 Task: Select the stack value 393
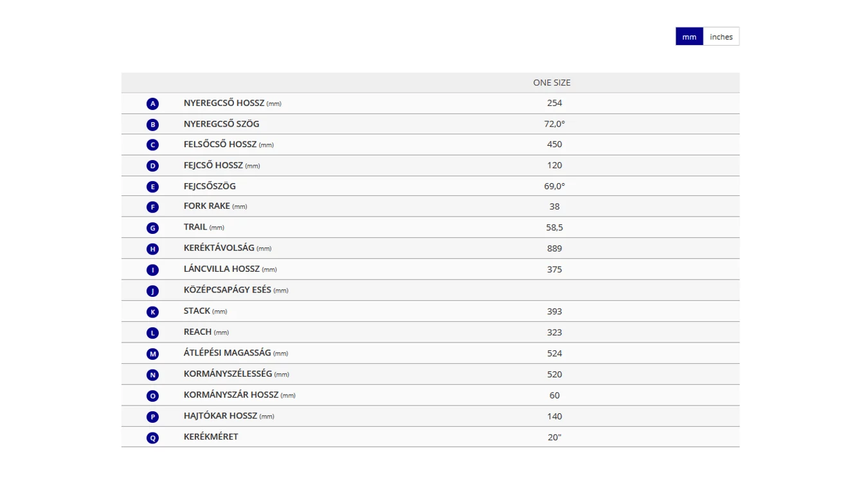(554, 311)
